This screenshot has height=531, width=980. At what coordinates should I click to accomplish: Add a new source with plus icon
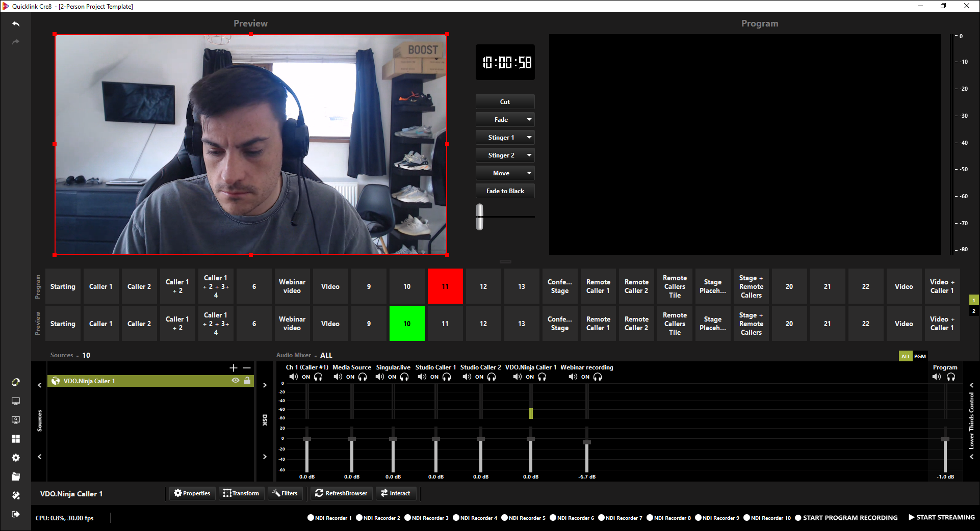(234, 368)
